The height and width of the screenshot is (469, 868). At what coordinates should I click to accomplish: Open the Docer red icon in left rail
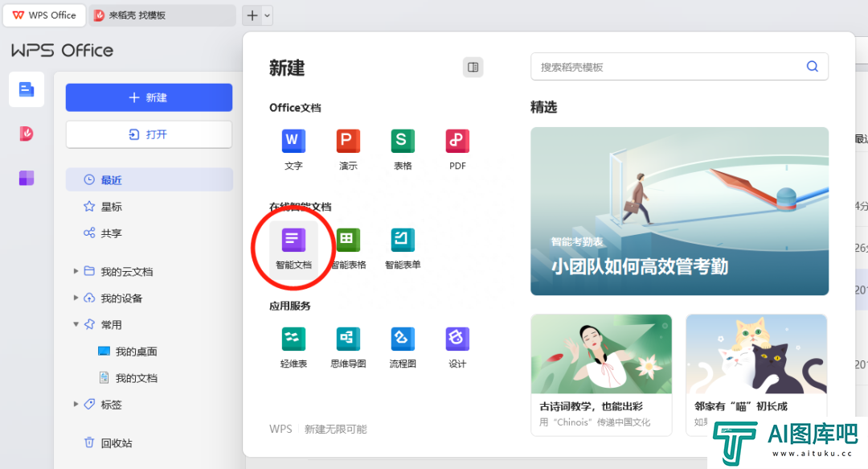[x=26, y=134]
